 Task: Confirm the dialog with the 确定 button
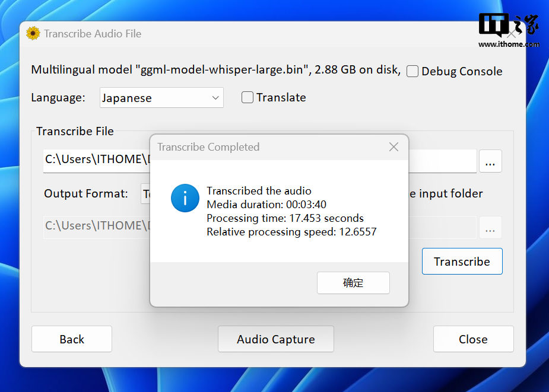353,283
